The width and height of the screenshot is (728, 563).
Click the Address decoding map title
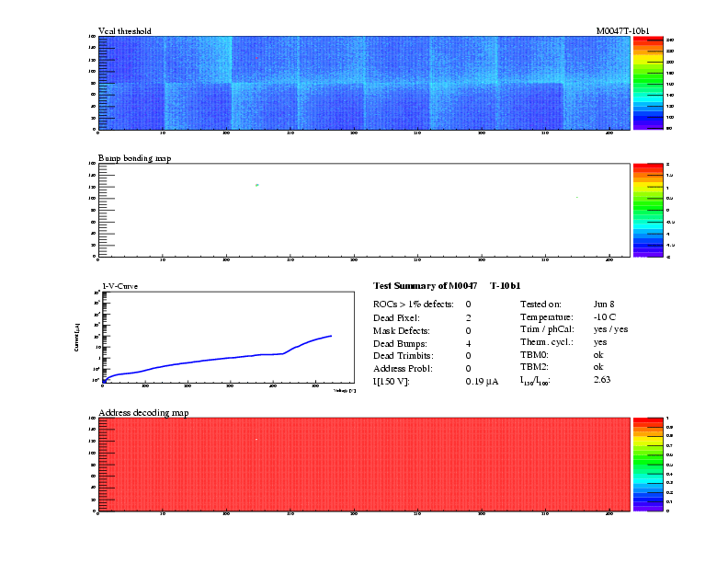143,413
